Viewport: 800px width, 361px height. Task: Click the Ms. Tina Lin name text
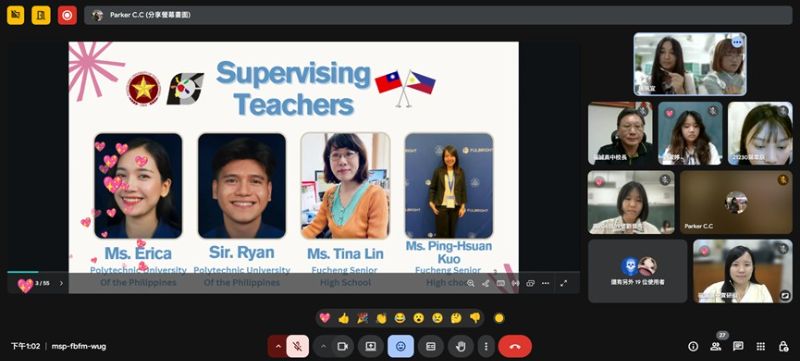(345, 253)
